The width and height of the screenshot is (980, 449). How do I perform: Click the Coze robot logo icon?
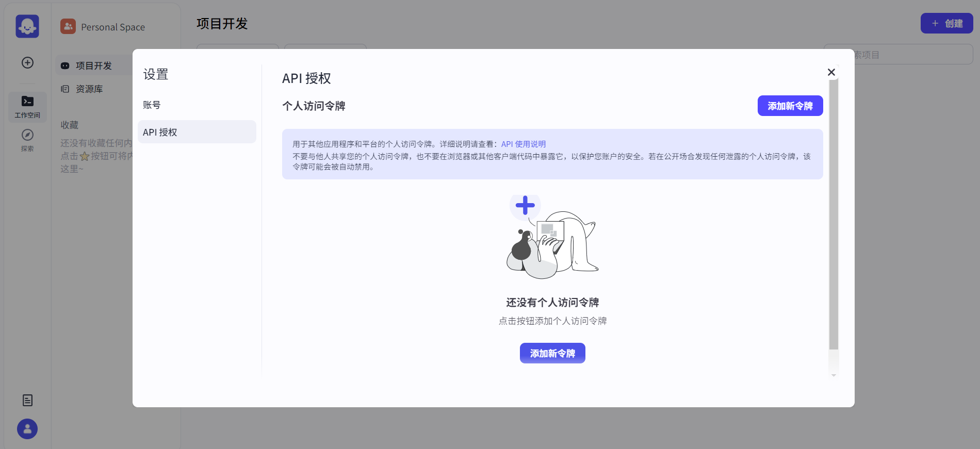click(x=27, y=26)
